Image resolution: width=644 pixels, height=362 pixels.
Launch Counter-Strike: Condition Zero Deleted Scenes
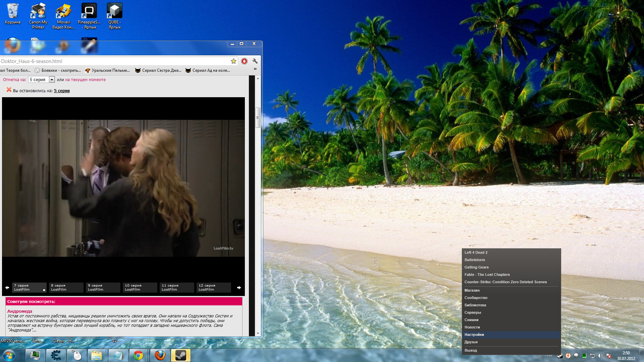[x=511, y=282]
